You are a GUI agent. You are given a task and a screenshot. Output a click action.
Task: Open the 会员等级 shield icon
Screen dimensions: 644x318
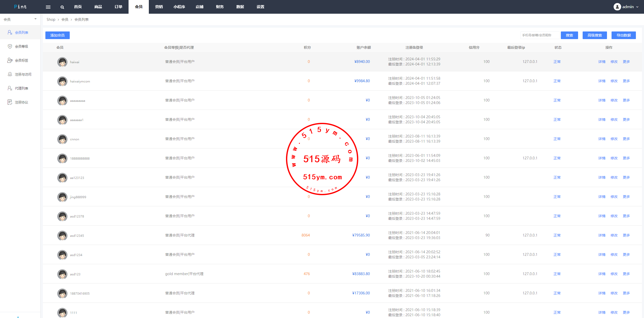[x=10, y=46]
